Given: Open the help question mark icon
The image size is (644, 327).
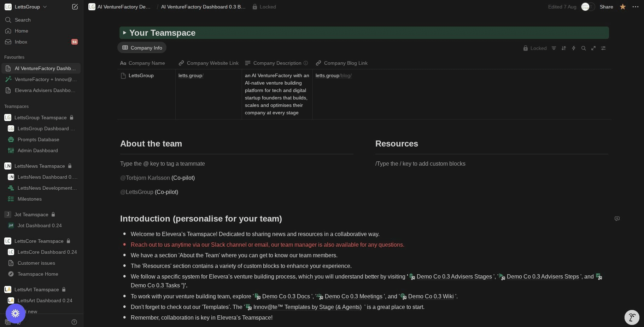Looking at the screenshot, I should tap(74, 322).
